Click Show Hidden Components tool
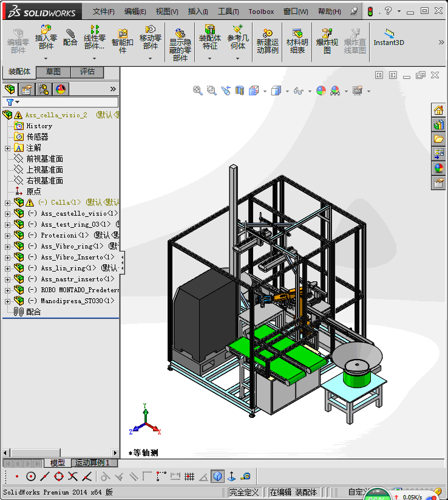The width and height of the screenshot is (448, 500). 180,44
